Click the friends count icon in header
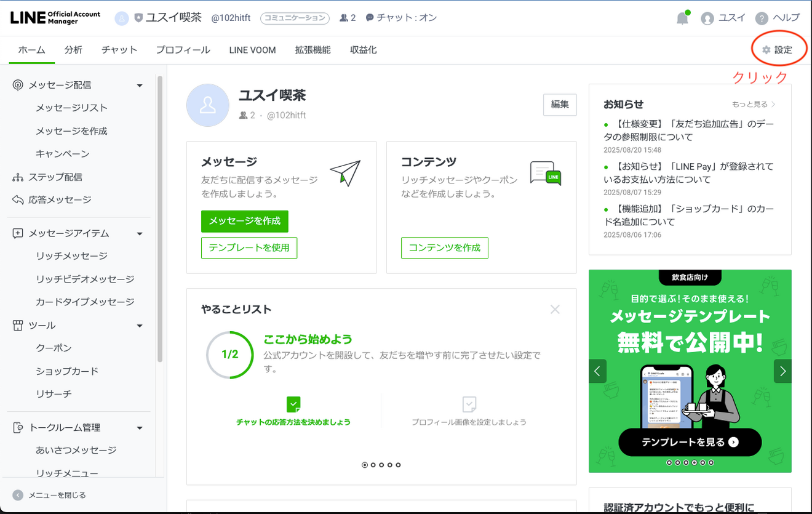The width and height of the screenshot is (812, 514). [x=344, y=18]
